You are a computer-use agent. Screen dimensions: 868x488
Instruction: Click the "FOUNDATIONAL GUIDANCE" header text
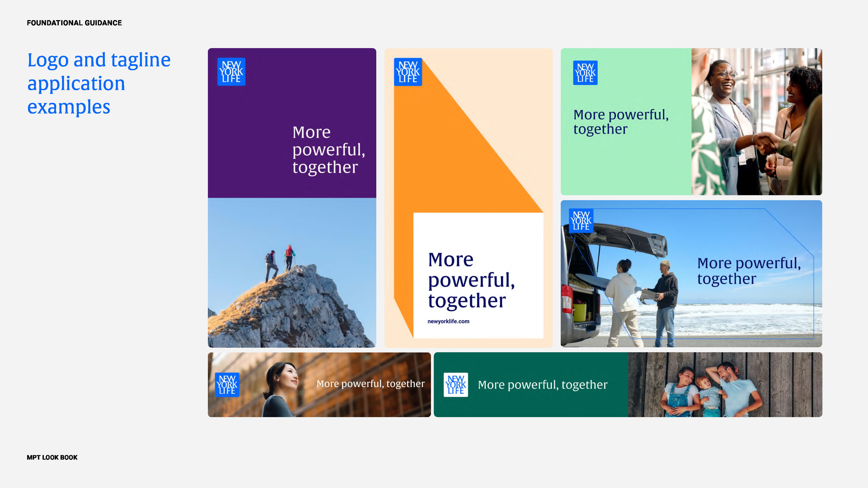[74, 23]
